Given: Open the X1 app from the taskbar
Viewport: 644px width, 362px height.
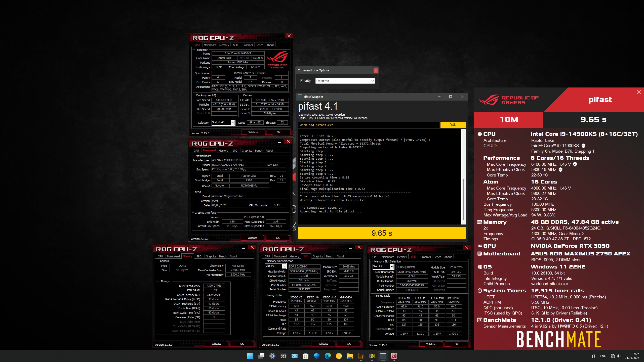Looking at the screenshot, I should (284, 356).
